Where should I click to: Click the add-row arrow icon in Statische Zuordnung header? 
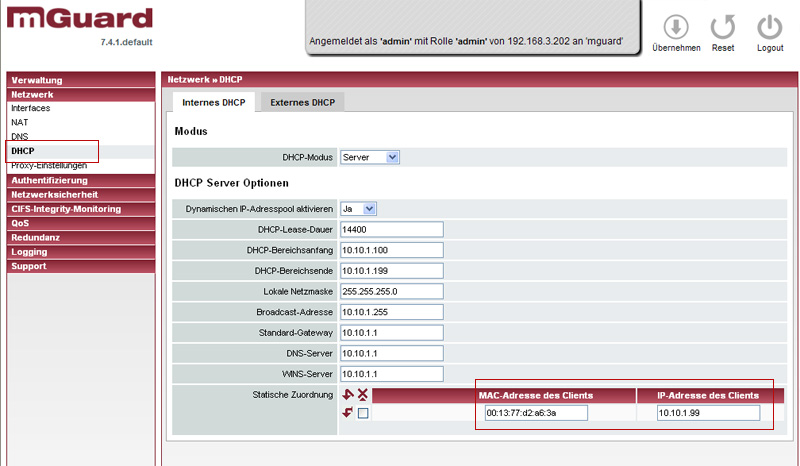tap(348, 395)
